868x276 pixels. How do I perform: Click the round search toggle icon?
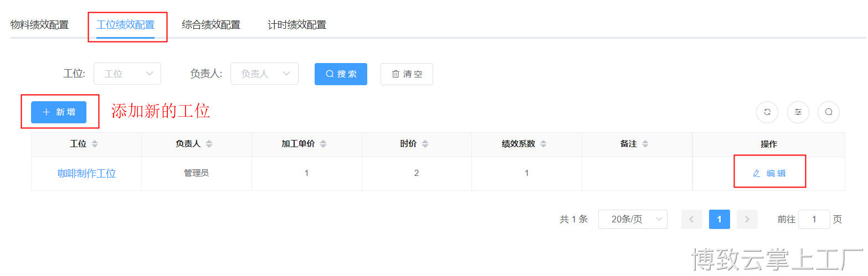tap(829, 112)
